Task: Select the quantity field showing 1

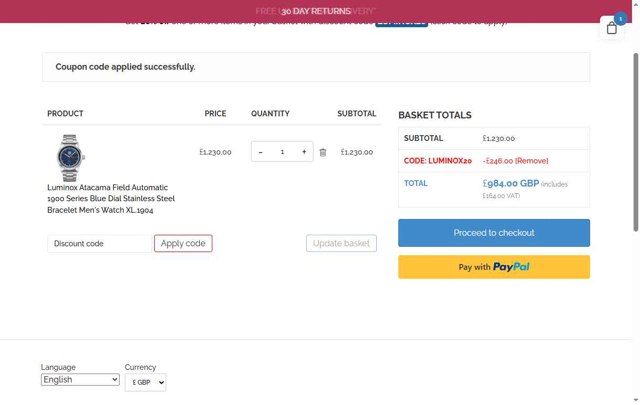Action: (x=282, y=152)
